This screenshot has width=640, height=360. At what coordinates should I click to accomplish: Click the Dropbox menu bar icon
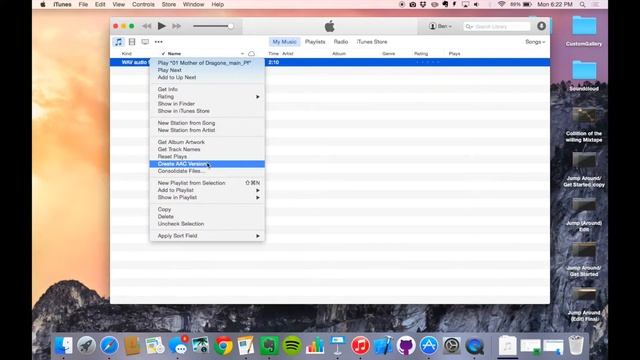[x=423, y=4]
